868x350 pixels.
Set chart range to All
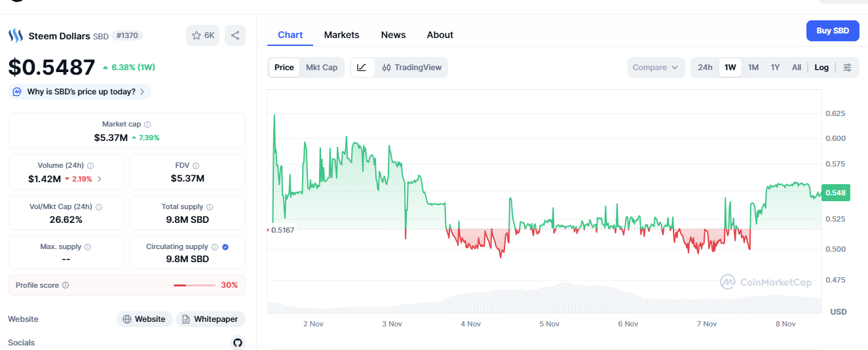[797, 68]
